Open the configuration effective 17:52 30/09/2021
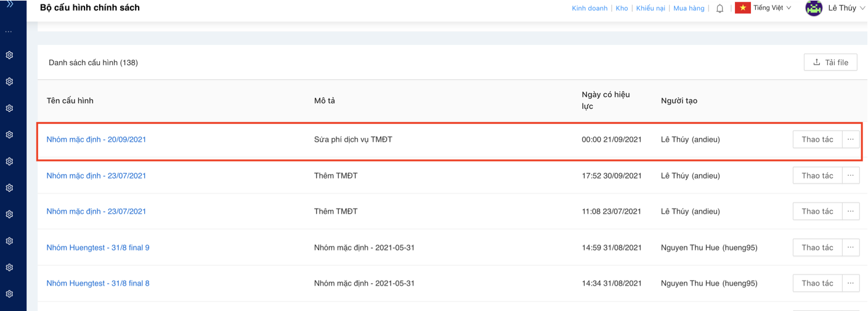 tap(96, 176)
